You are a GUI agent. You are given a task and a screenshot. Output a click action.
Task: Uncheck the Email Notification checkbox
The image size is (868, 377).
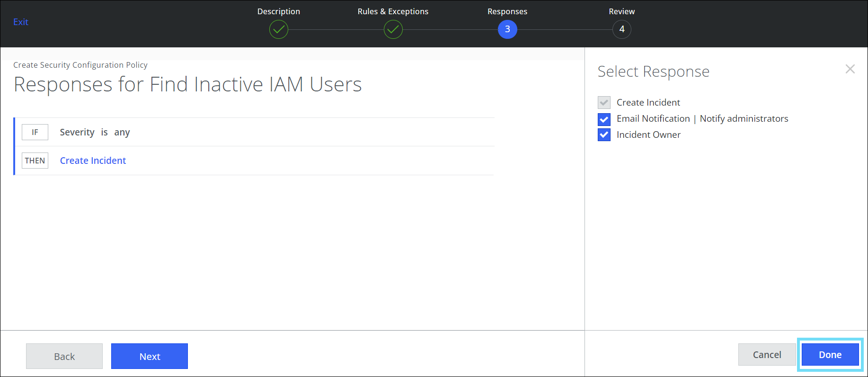(604, 119)
